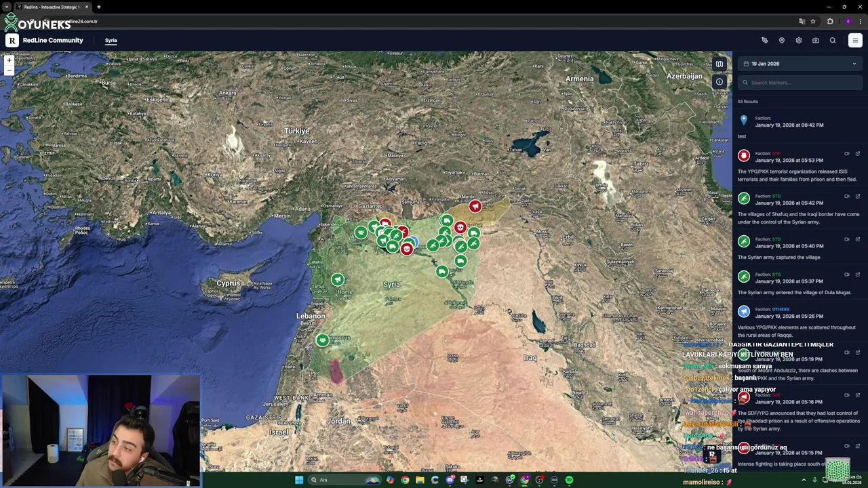
Task: Focus the Search Markers input field
Action: [800, 83]
